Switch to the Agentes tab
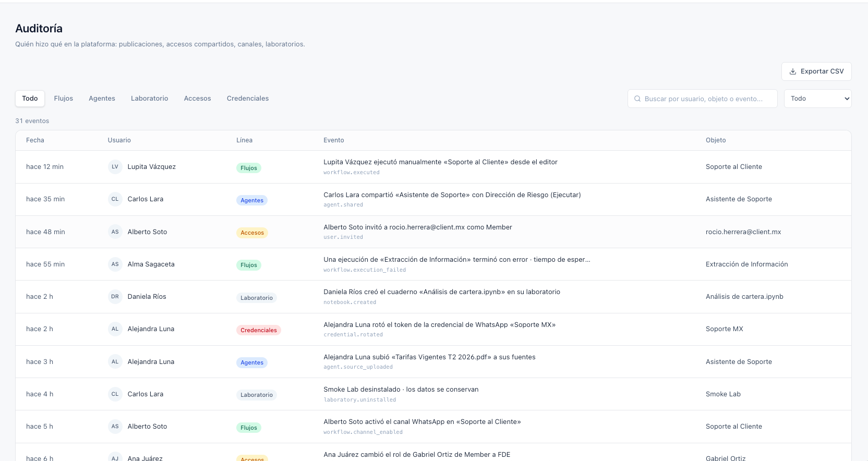Screen dimensions: 868x461 tap(102, 99)
